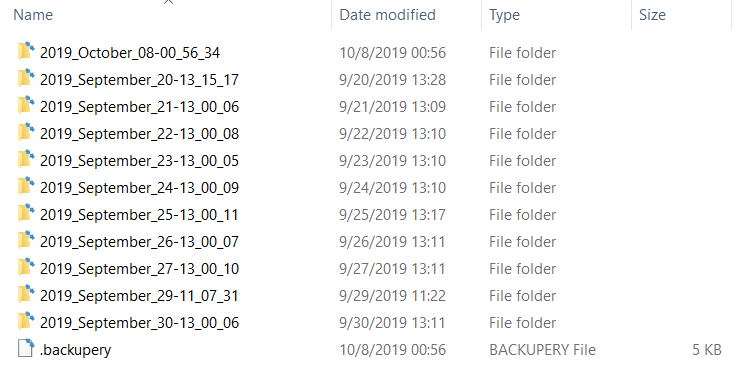Select folder name 2019_September_21-13_00_06

coord(139,107)
